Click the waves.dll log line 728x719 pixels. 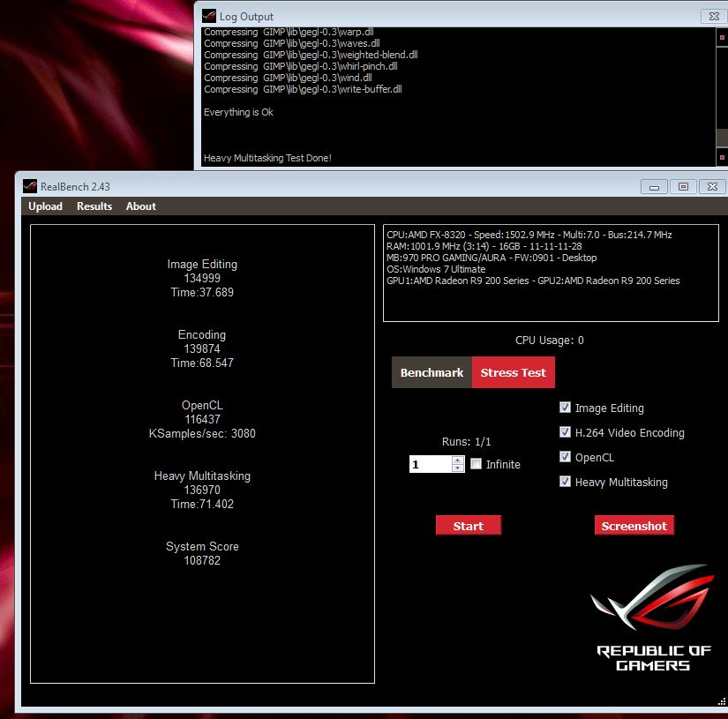click(x=292, y=43)
